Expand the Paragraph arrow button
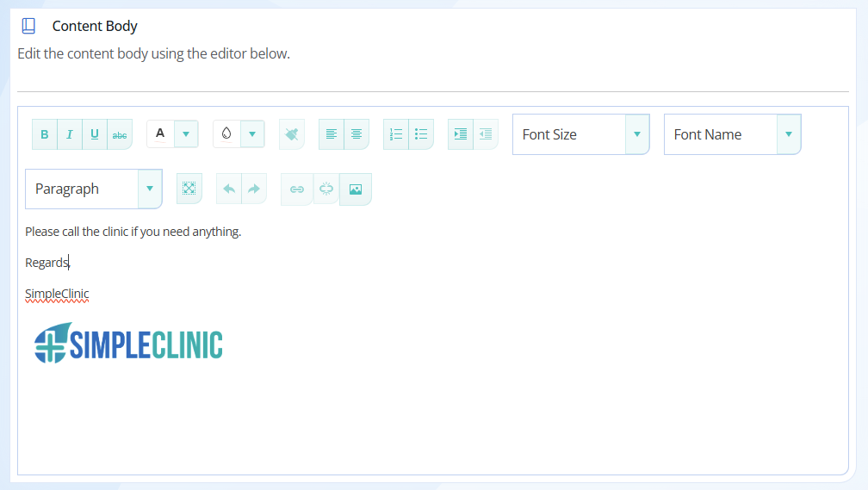This screenshot has width=868, height=490. (150, 189)
